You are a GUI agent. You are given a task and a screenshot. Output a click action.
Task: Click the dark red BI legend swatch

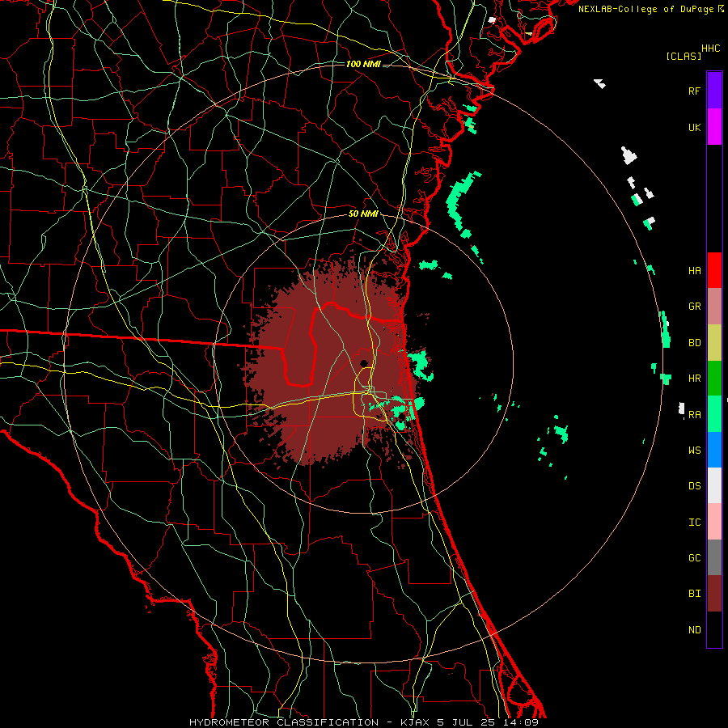714,594
